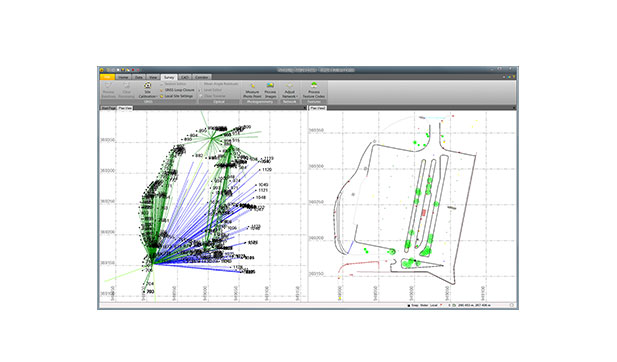Launch the Process Images tool
Viewport: 617px width, 362px height.
270,90
